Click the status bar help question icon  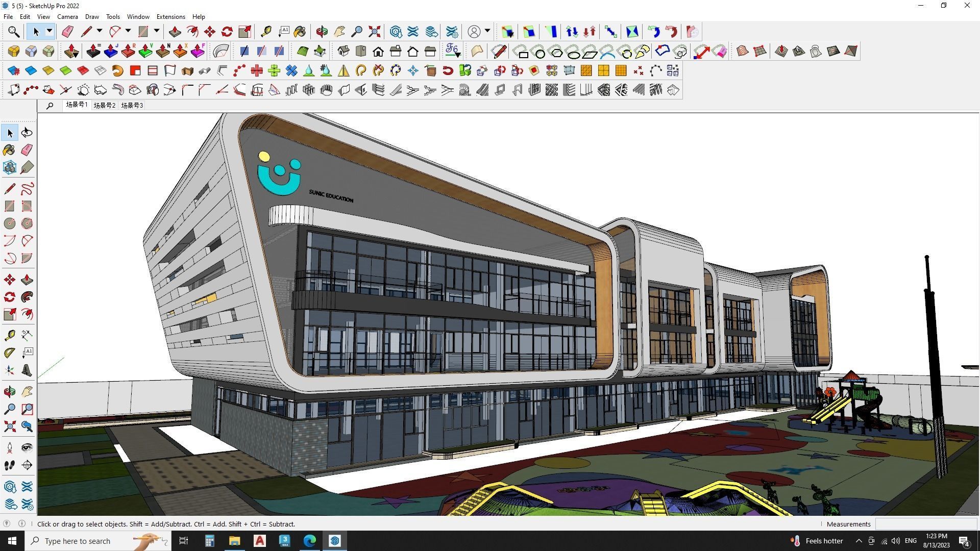point(7,524)
